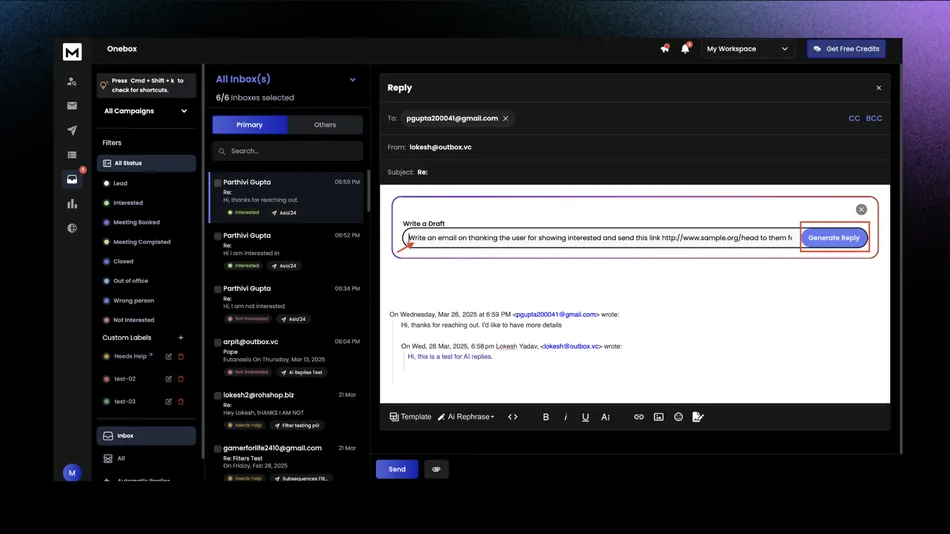The width and height of the screenshot is (950, 534).
Task: Remove the pgupta200041@gmail.com recipient
Action: (x=505, y=118)
